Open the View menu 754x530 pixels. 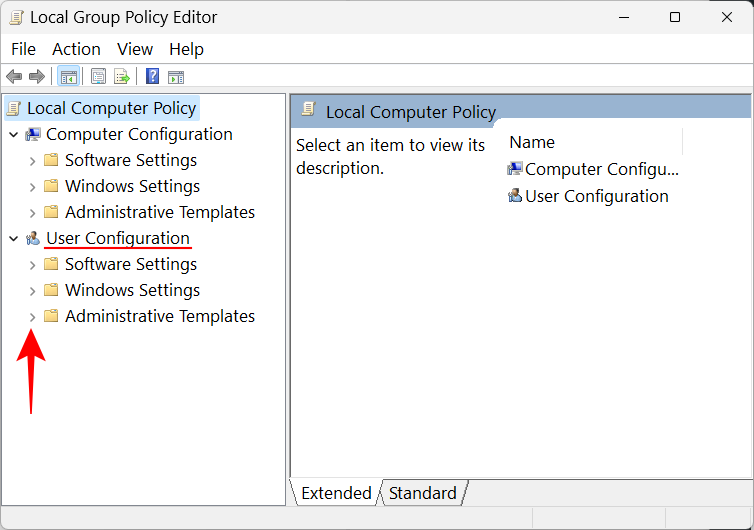coord(135,49)
